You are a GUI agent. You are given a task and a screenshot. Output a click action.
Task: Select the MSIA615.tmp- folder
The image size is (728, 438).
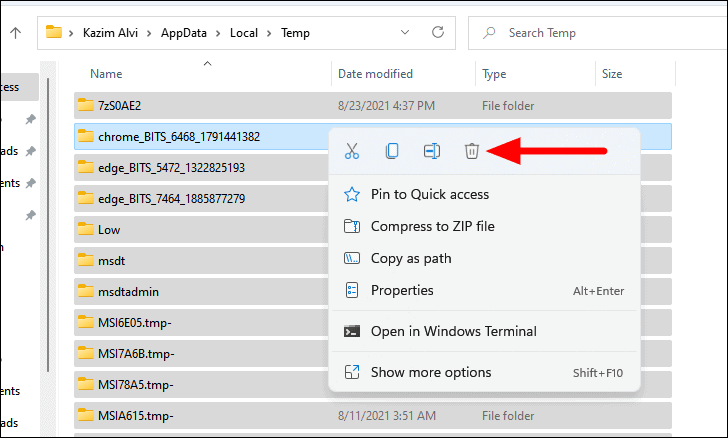coord(373,416)
